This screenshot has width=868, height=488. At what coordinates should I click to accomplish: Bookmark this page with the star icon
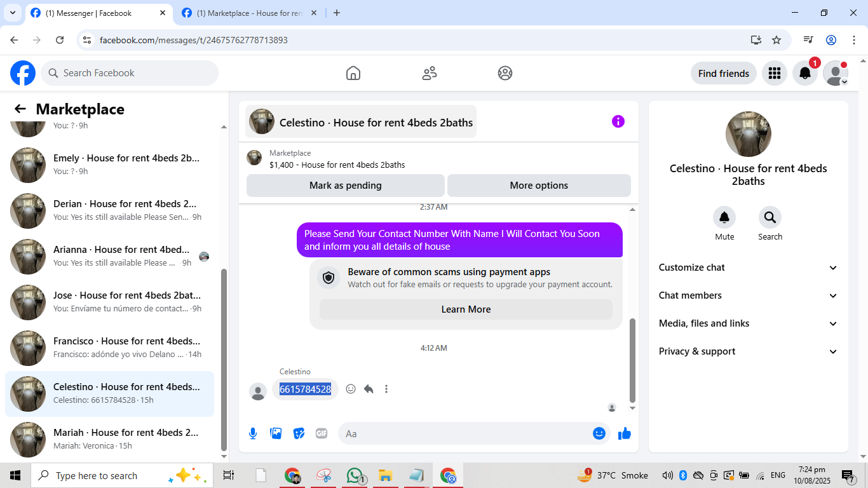776,40
